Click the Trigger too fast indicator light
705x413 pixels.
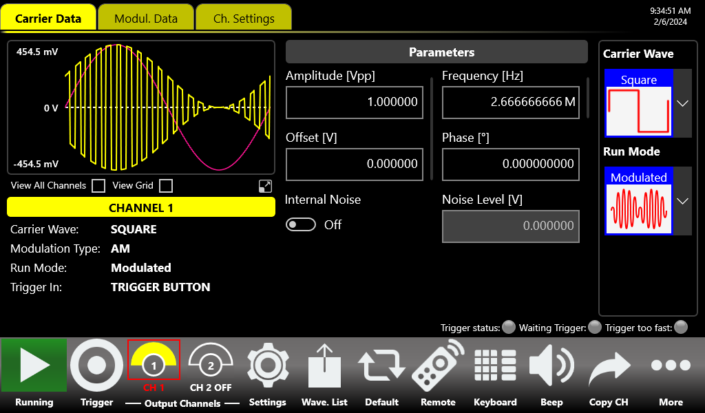point(681,327)
